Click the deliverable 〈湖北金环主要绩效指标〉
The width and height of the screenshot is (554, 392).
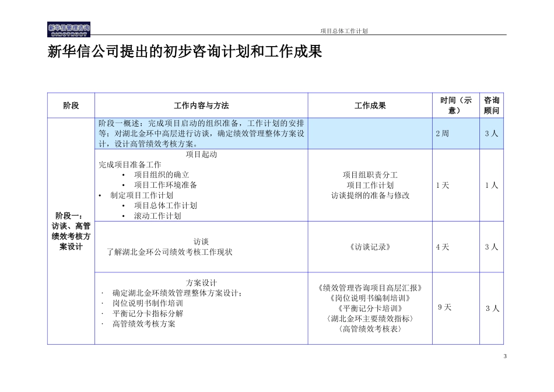point(370,319)
